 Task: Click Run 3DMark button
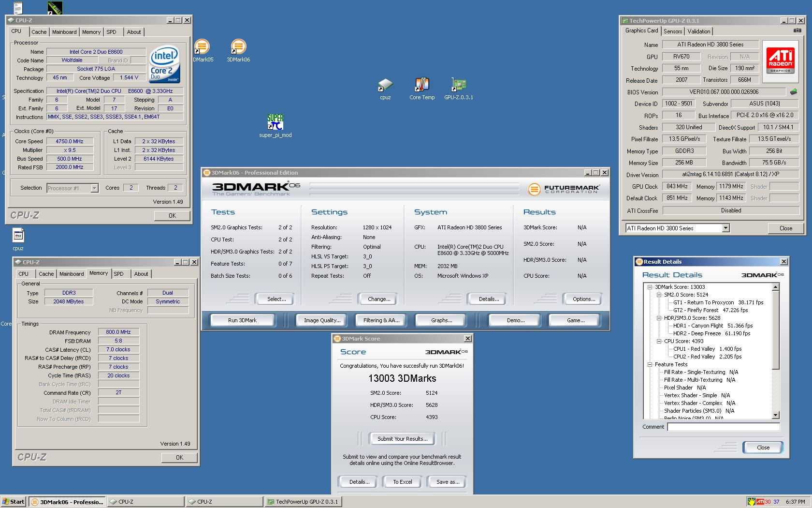pyautogui.click(x=243, y=320)
